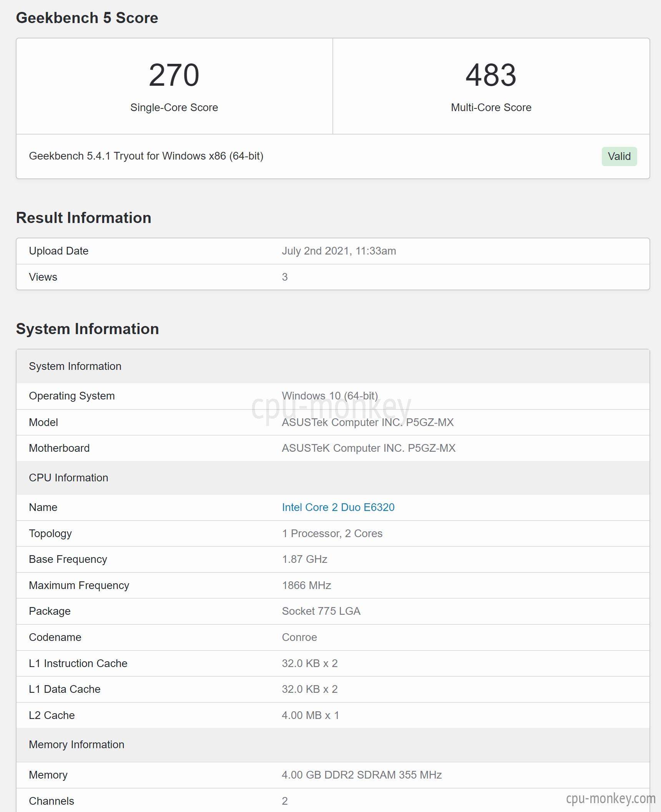The image size is (661, 812).
Task: Click the System Information table header row
Action: point(333,366)
